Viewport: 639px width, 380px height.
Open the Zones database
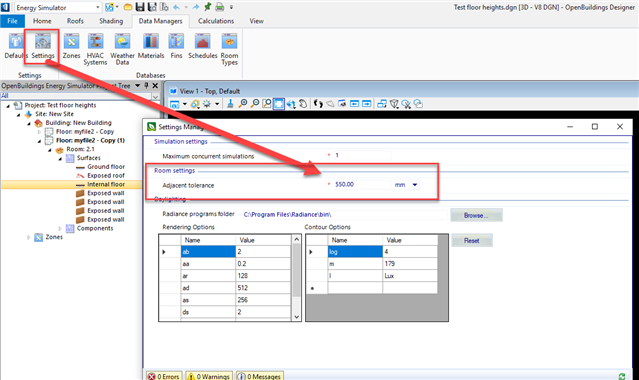coord(71,46)
